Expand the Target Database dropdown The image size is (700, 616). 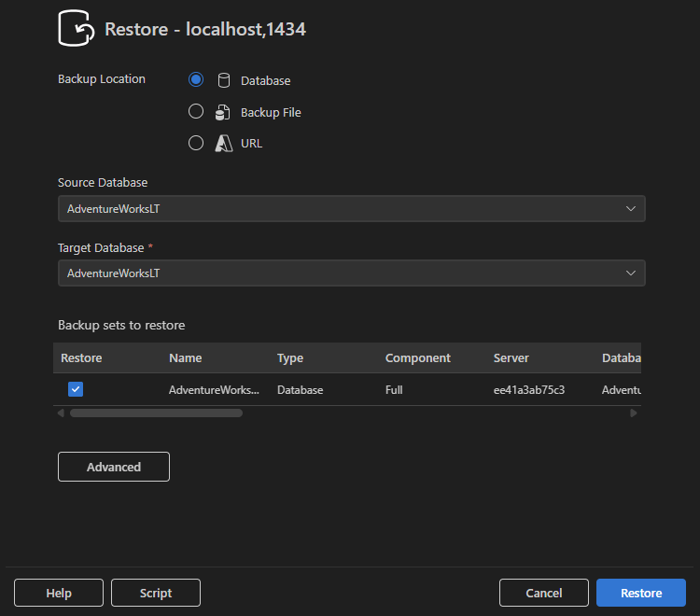[351, 273]
